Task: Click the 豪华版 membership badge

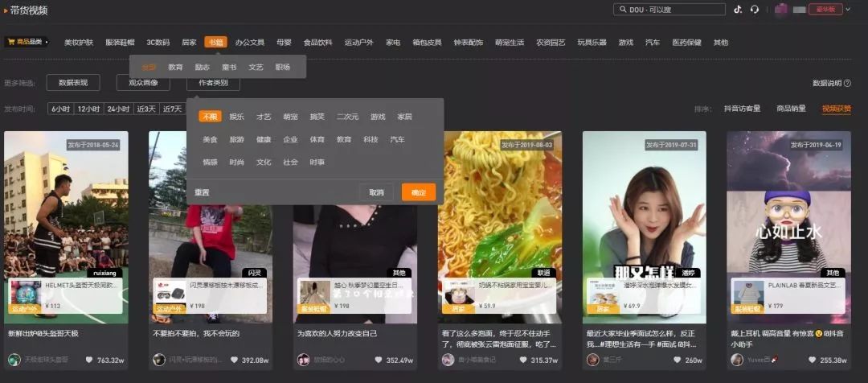Action: pyautogui.click(x=825, y=10)
